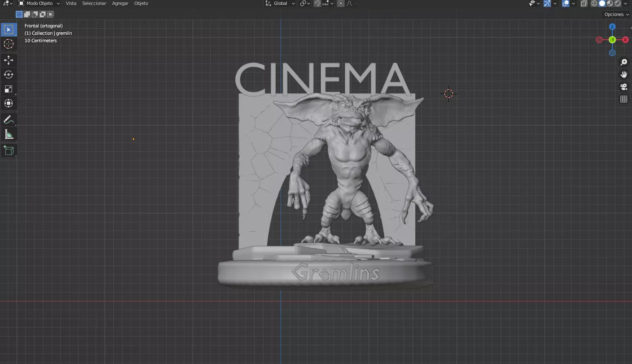Click the '10 Centimeters' grid scale label

(41, 41)
